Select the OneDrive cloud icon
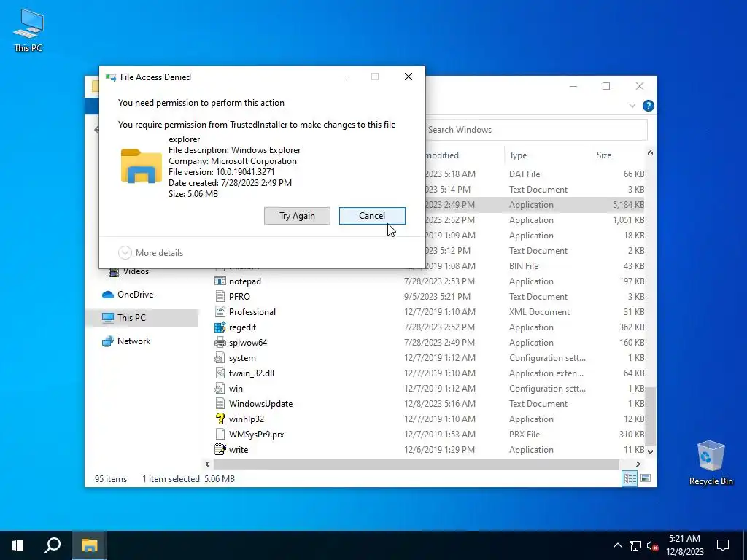747x560 pixels. pyautogui.click(x=108, y=295)
